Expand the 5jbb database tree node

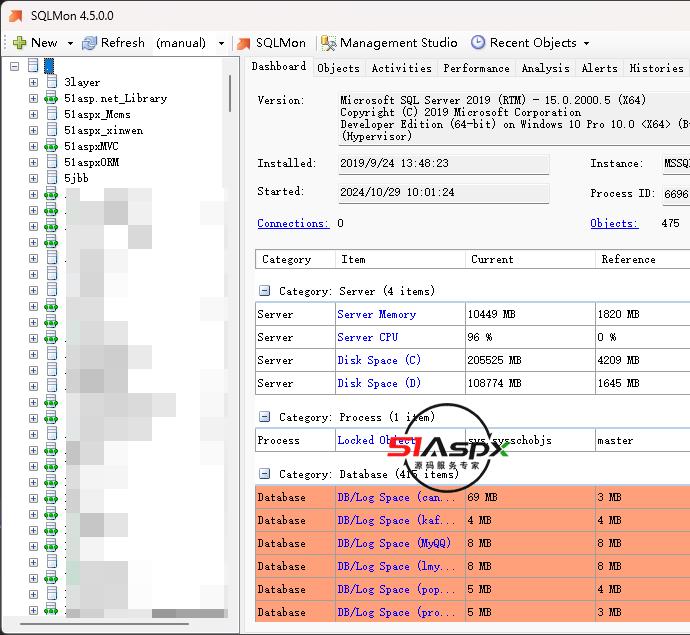click(x=33, y=178)
